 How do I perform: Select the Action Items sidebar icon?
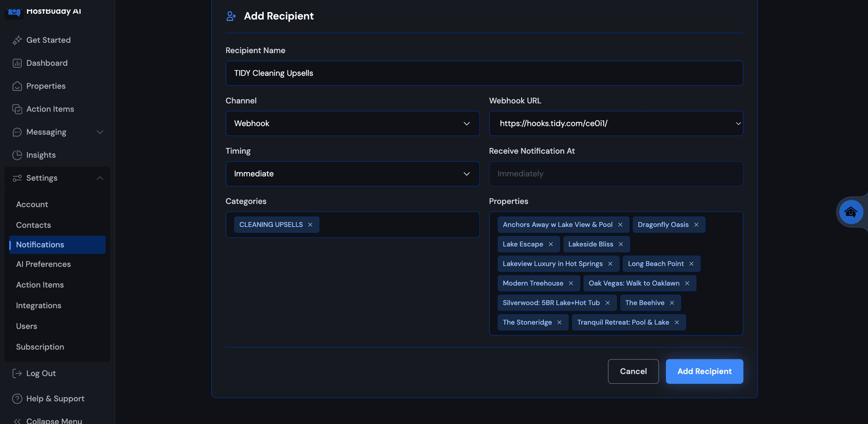(x=17, y=109)
